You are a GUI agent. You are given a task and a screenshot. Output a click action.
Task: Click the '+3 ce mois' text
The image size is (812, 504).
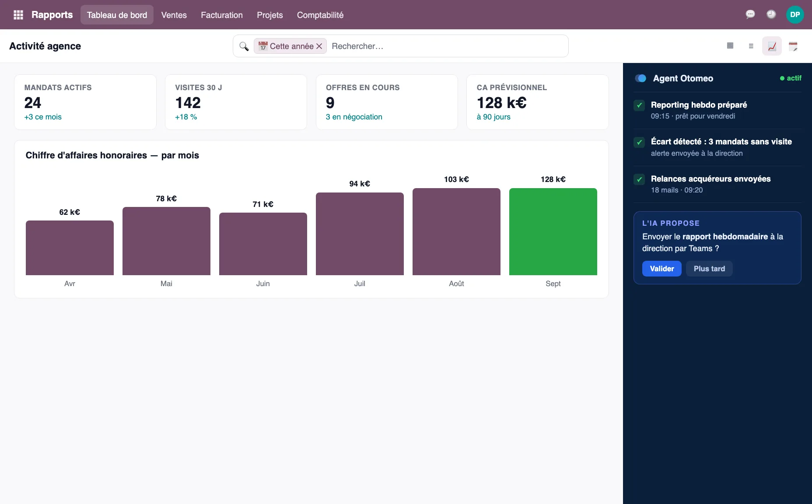click(x=43, y=117)
